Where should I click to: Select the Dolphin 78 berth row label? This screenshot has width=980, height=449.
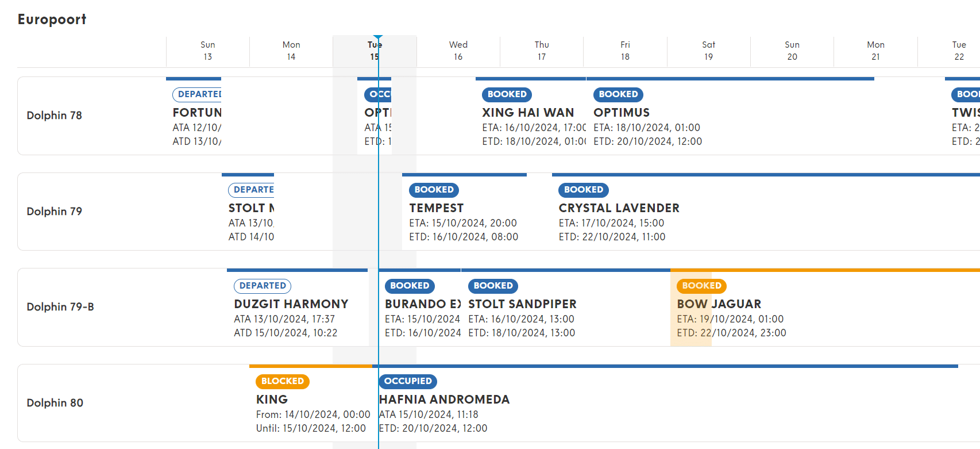55,116
